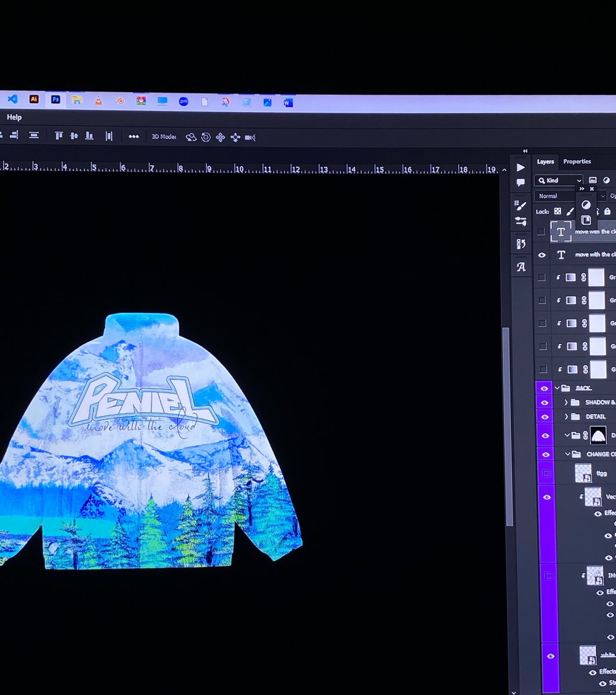Open the Comments speech-bubble panel icon
The width and height of the screenshot is (616, 695).
click(521, 182)
